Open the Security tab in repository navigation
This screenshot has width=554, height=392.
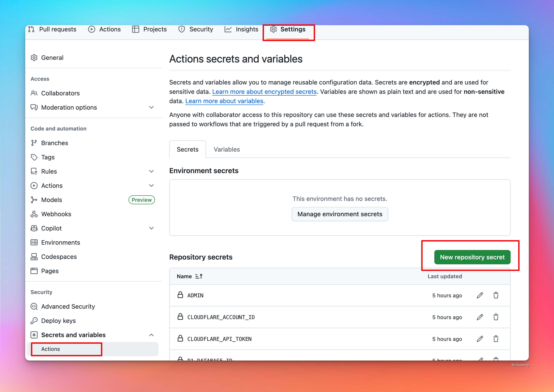pyautogui.click(x=196, y=29)
